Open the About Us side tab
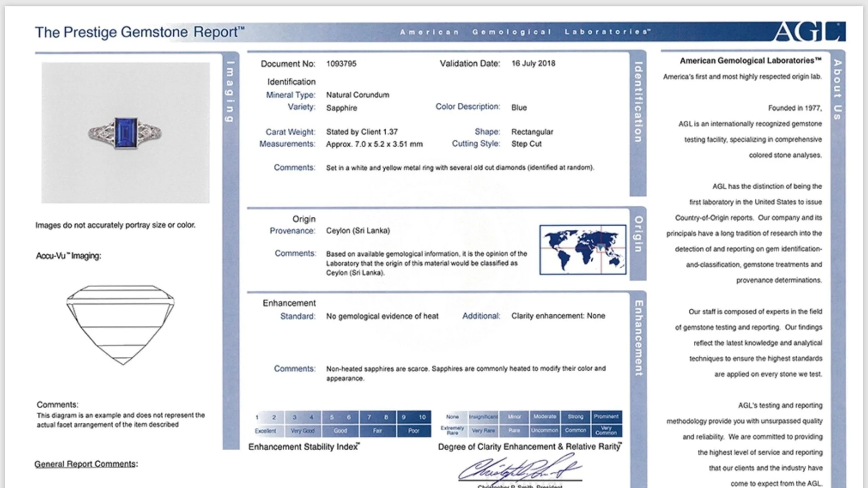The width and height of the screenshot is (868, 488). click(837, 89)
